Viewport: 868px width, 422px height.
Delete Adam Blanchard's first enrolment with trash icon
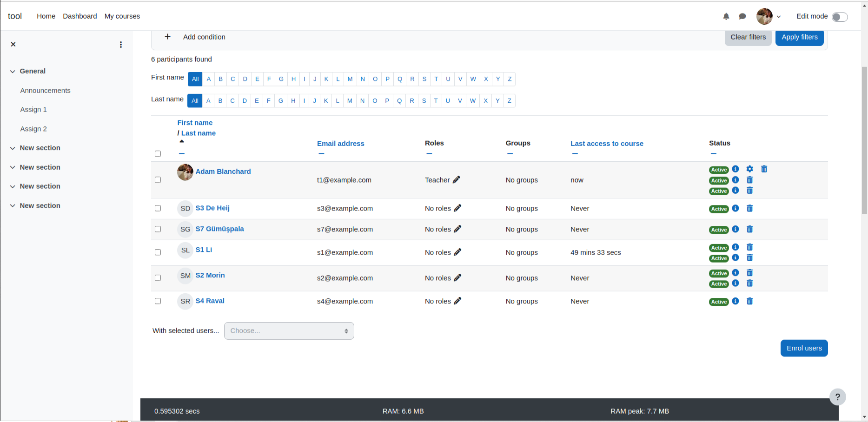coord(764,169)
